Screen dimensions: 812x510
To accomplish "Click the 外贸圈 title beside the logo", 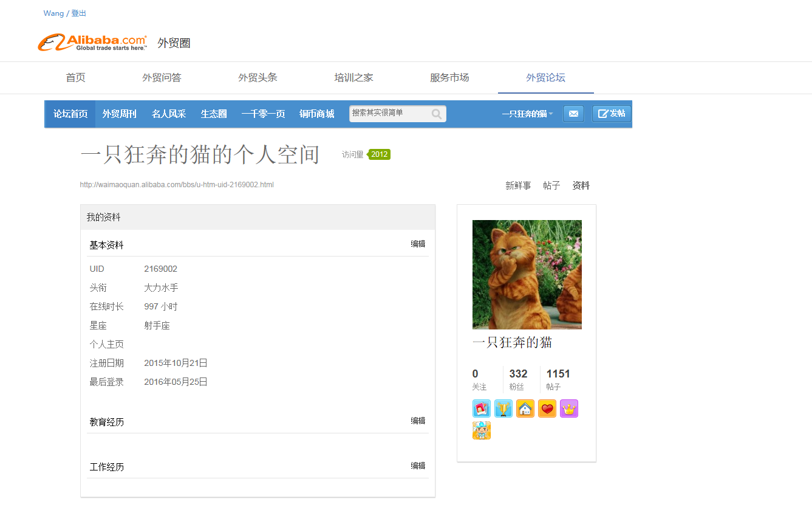I will pyautogui.click(x=174, y=43).
